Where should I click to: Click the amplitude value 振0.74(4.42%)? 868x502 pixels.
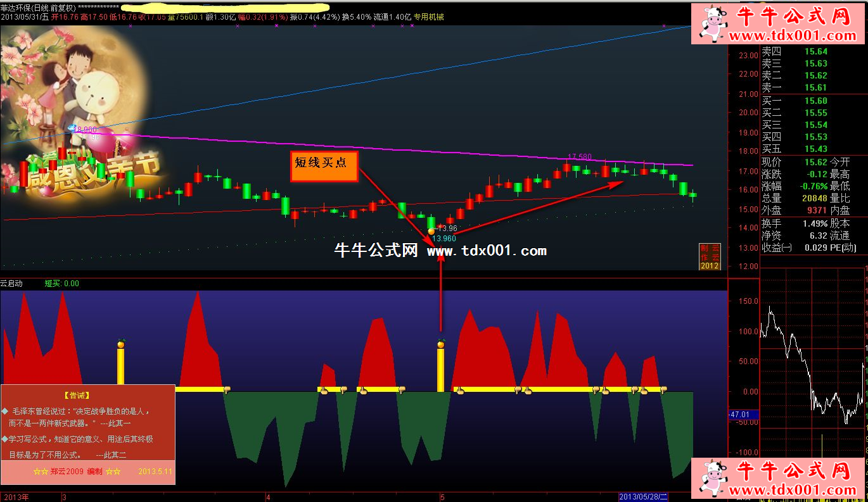(315, 17)
